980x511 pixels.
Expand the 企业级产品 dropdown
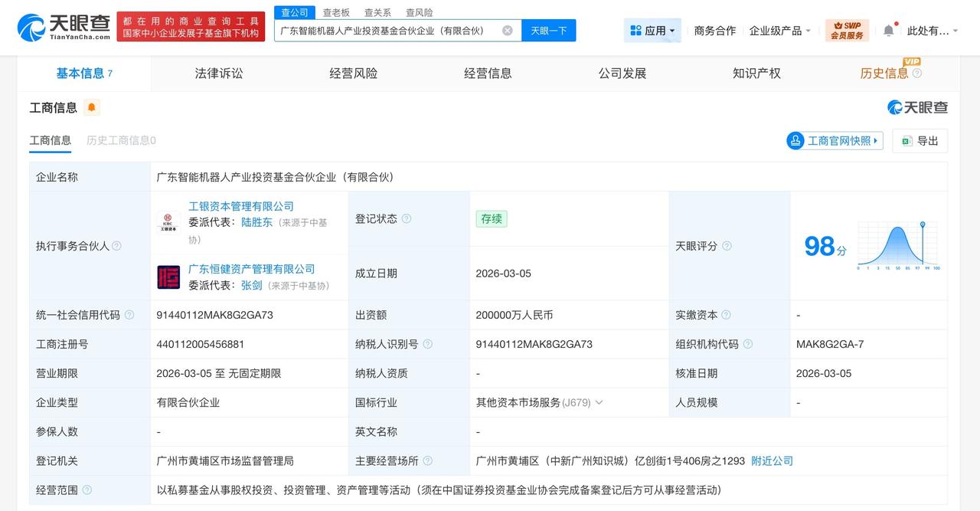pos(779,31)
